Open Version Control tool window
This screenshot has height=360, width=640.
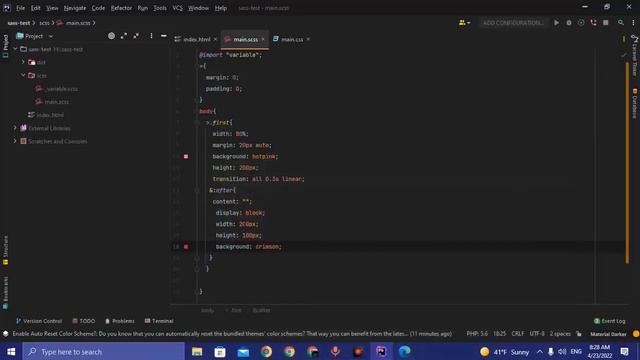click(39, 321)
